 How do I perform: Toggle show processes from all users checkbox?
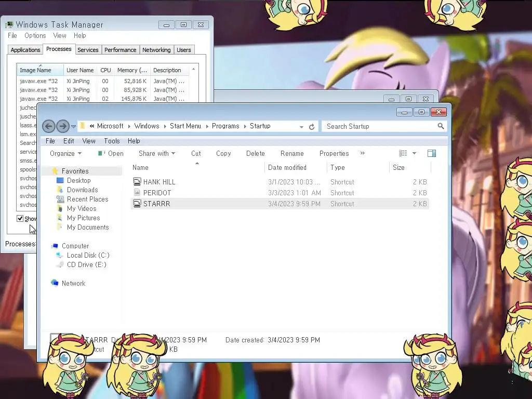point(20,219)
